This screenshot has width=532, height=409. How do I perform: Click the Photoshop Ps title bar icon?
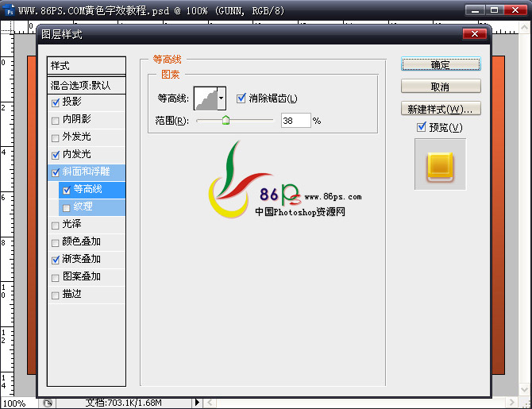[10, 10]
